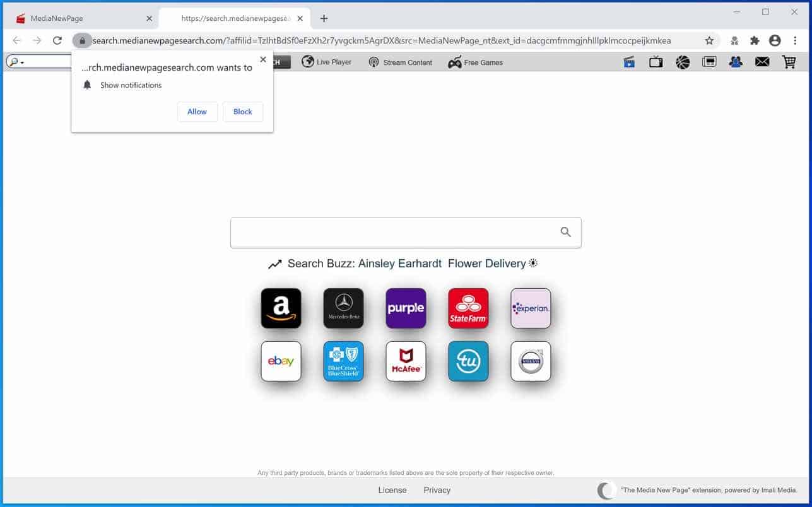
Task: Open the State Farm shortcut tile
Action: click(468, 308)
